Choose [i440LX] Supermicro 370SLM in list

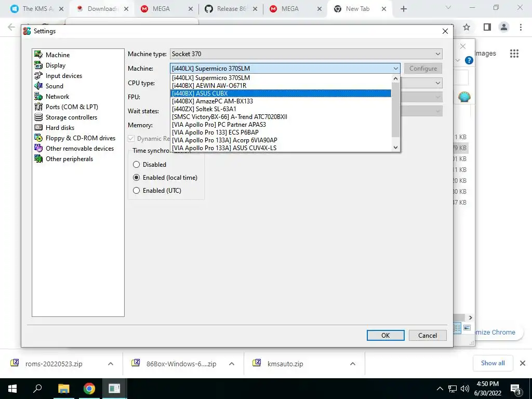click(x=281, y=78)
